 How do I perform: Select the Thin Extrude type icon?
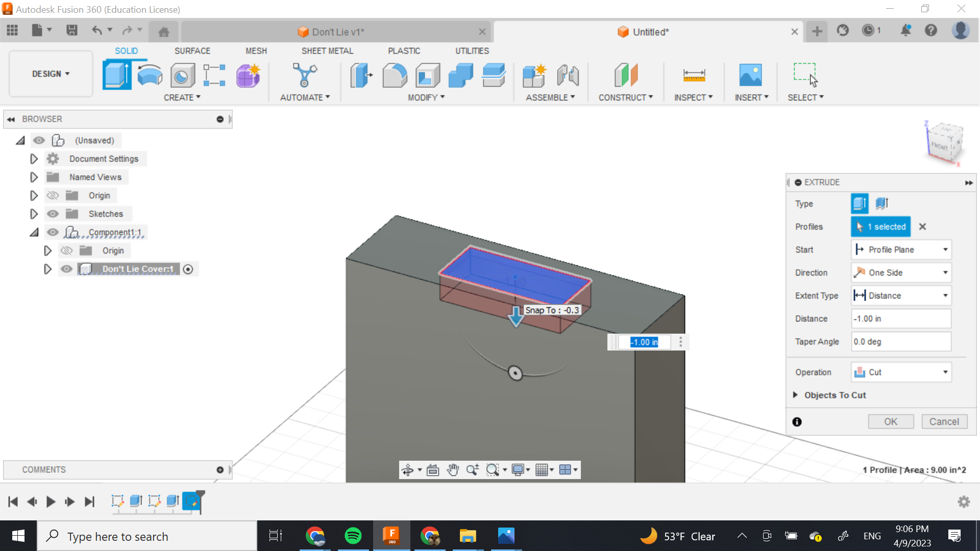882,204
